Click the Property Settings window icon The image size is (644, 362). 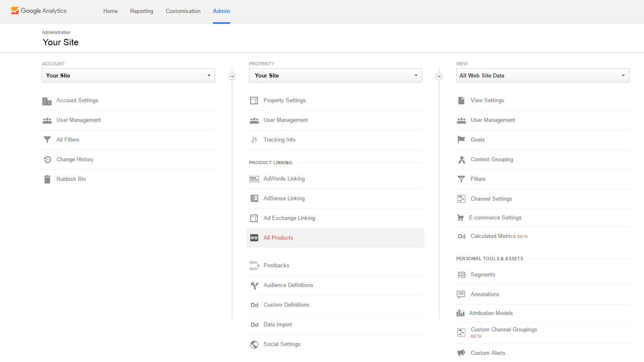(x=254, y=101)
